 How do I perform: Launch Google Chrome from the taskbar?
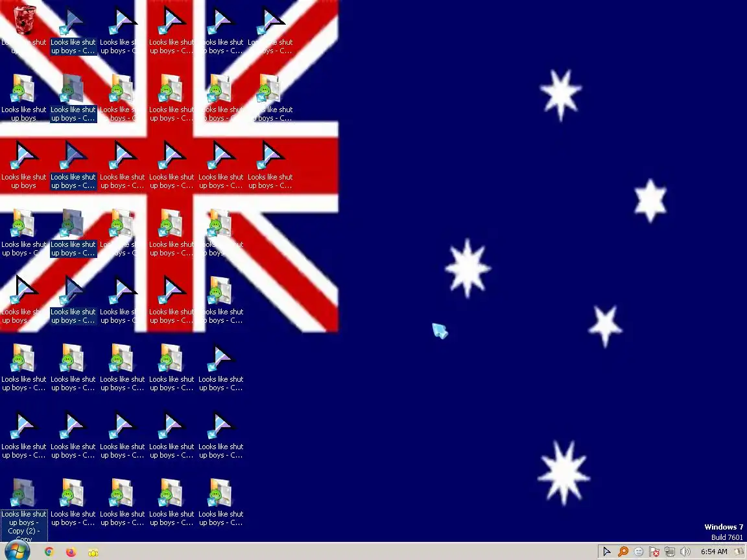49,552
